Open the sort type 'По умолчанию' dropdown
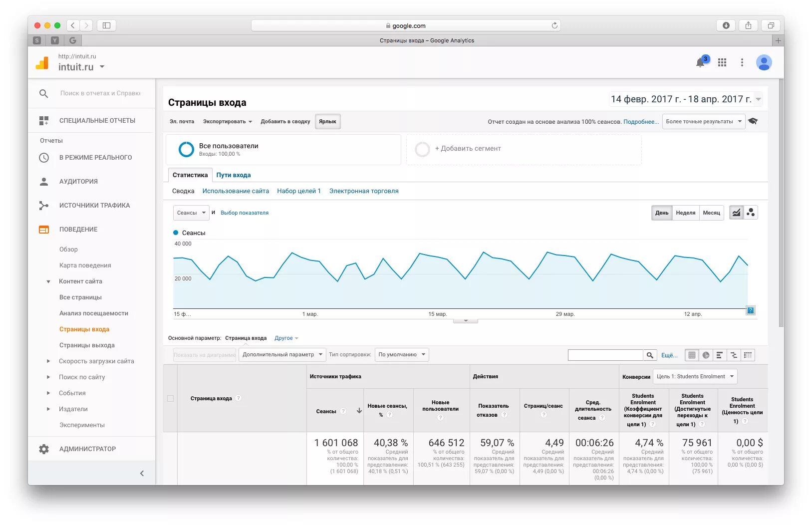This screenshot has width=812, height=525. 402,355
